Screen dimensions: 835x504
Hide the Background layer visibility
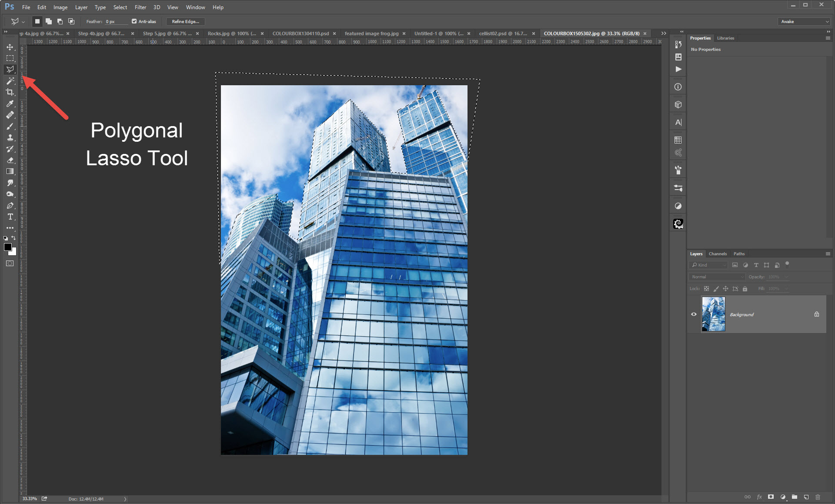[x=694, y=314]
